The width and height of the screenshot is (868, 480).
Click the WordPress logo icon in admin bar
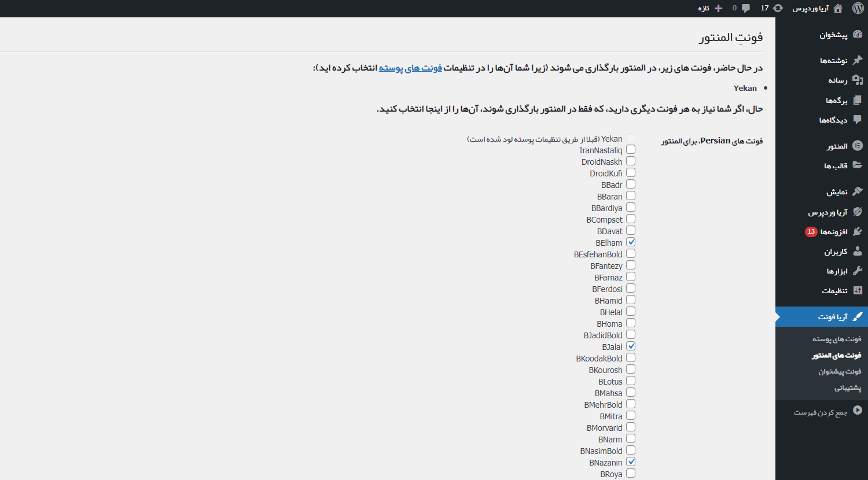click(x=858, y=8)
